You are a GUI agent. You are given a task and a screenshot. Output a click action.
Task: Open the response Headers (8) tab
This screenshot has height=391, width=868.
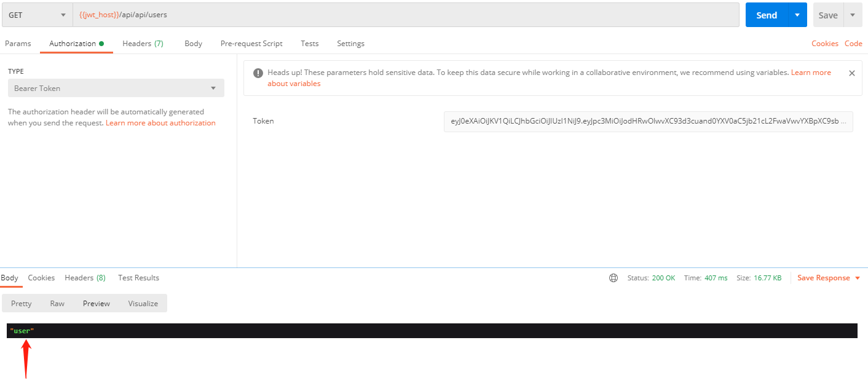click(x=85, y=278)
